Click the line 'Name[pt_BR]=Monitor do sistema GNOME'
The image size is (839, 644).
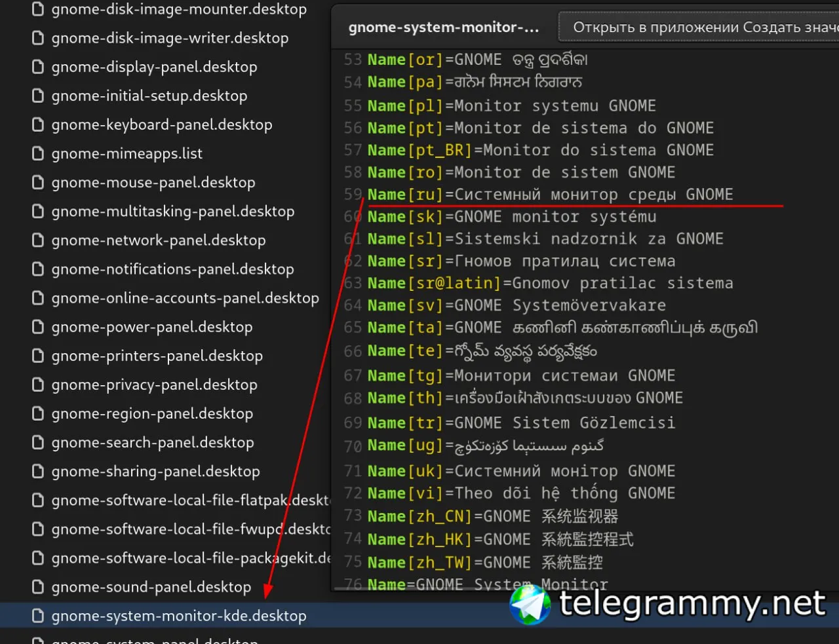coord(540,150)
